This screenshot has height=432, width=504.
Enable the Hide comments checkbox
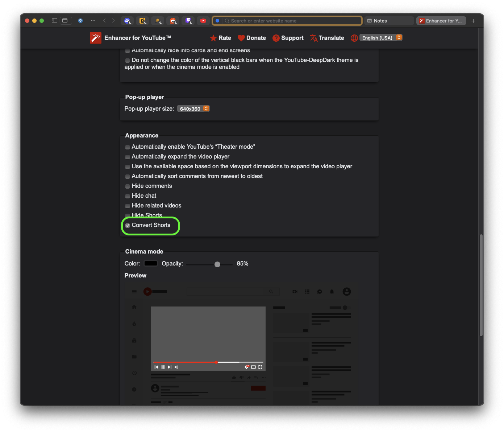[128, 186]
